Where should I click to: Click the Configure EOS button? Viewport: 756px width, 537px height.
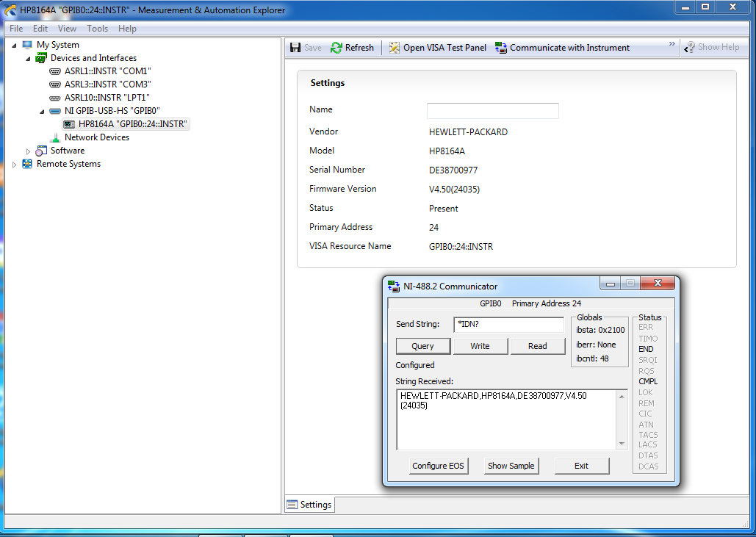click(x=439, y=466)
